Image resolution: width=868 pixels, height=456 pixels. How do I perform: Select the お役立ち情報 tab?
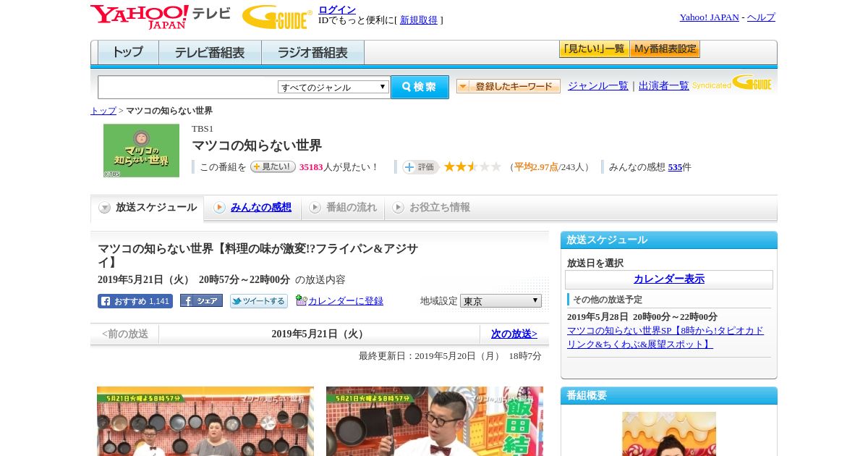click(x=430, y=208)
